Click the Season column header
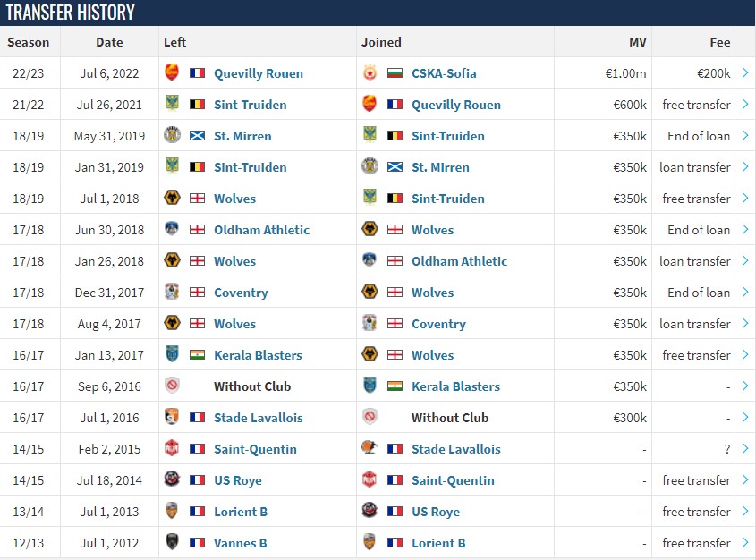Image resolution: width=756 pixels, height=560 pixels. coord(29,42)
